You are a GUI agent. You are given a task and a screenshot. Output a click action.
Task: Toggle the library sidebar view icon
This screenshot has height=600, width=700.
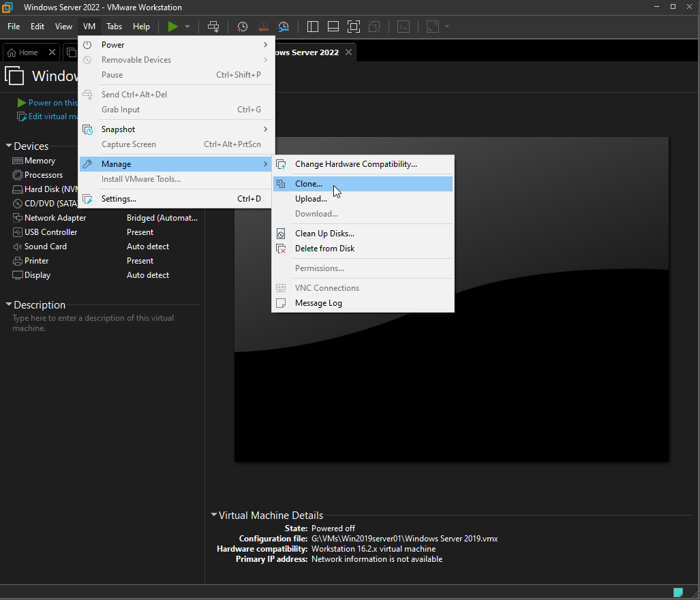point(312,27)
